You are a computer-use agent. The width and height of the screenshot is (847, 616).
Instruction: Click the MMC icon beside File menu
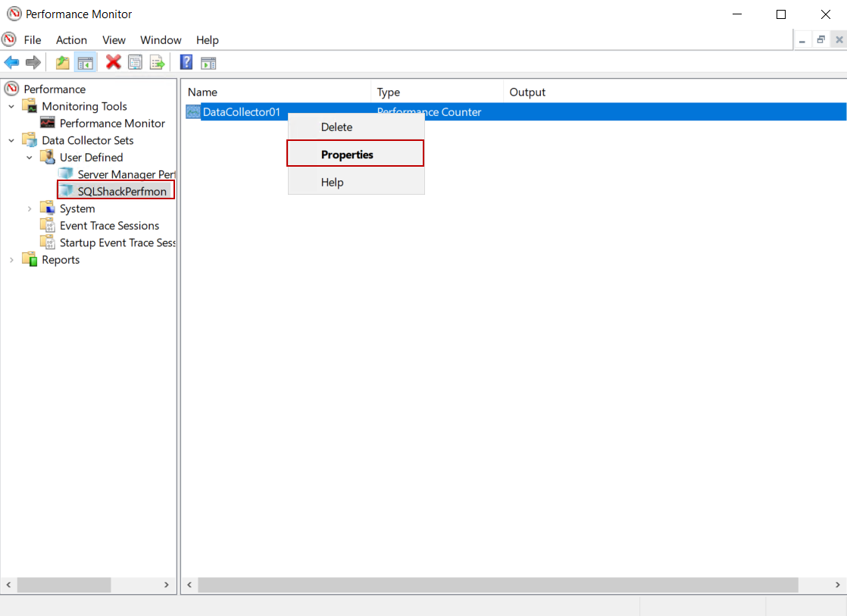pyautogui.click(x=9, y=39)
